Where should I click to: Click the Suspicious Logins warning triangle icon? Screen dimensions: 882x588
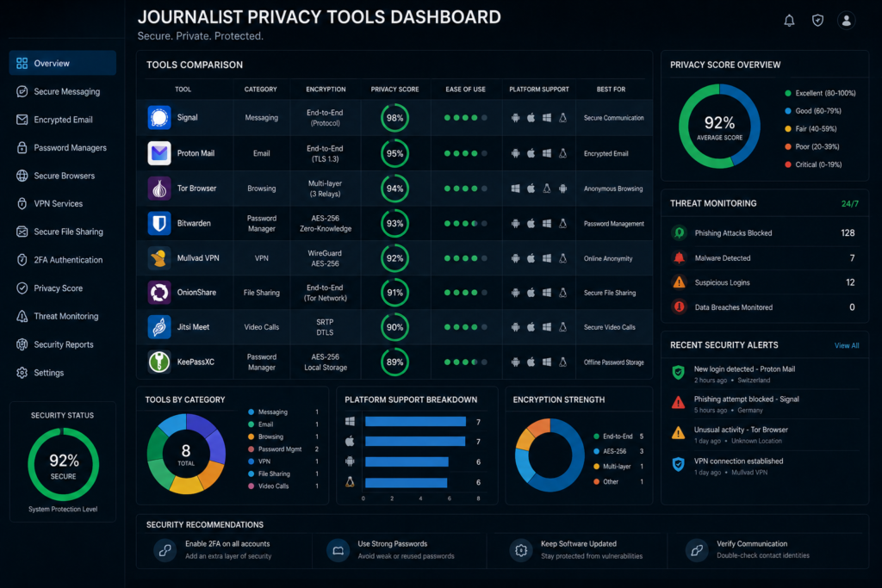click(680, 282)
